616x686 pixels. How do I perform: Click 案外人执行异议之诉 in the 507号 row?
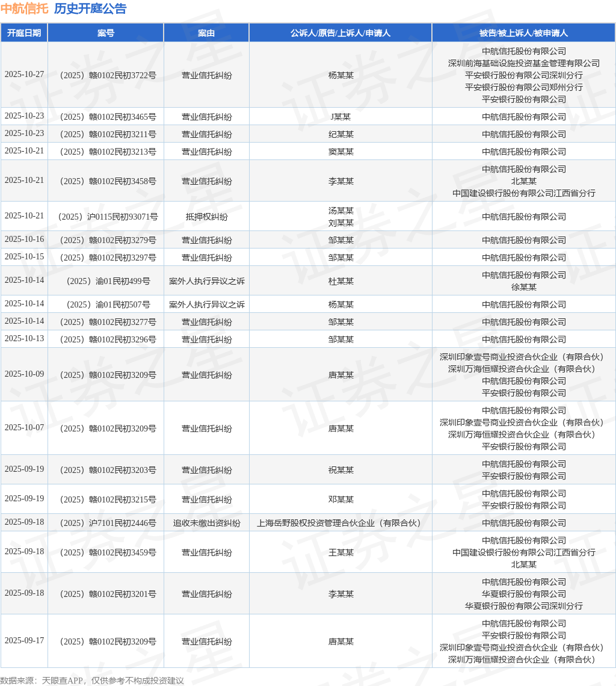(x=206, y=304)
